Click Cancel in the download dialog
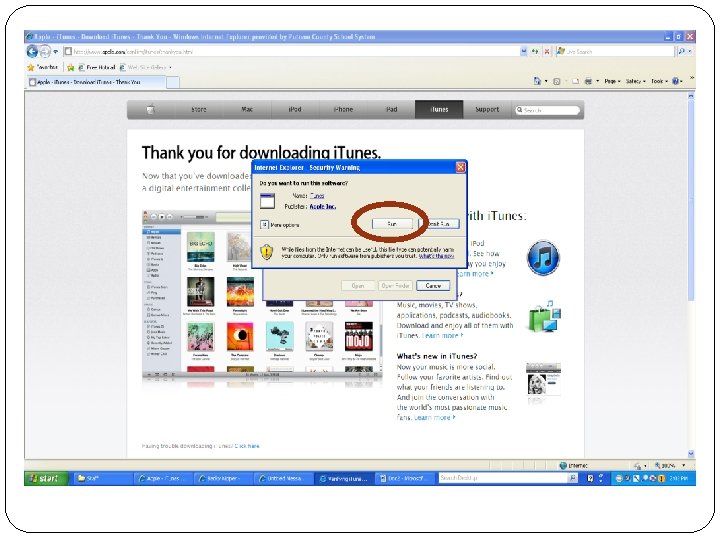Screen dimensions: 720x540 433,286
